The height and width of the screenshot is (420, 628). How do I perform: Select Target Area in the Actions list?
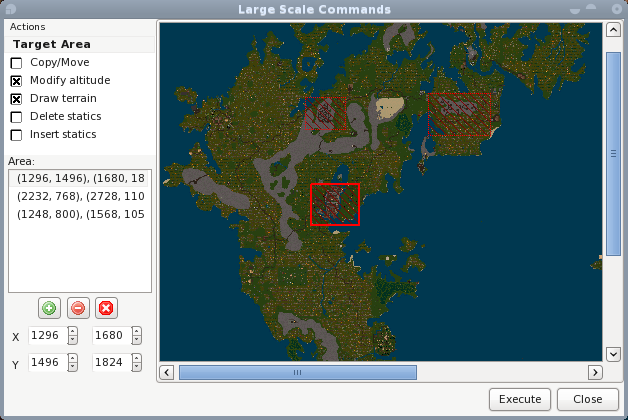point(52,44)
